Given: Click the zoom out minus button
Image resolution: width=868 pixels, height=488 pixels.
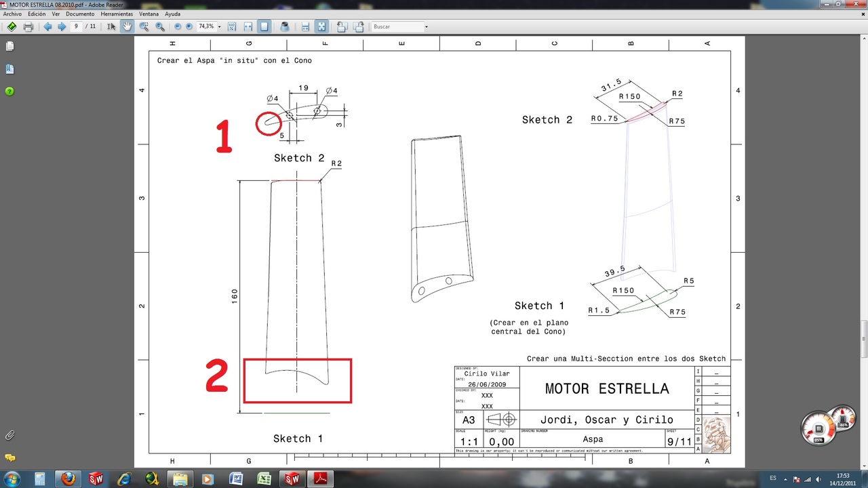Looking at the screenshot, I should point(178,26).
